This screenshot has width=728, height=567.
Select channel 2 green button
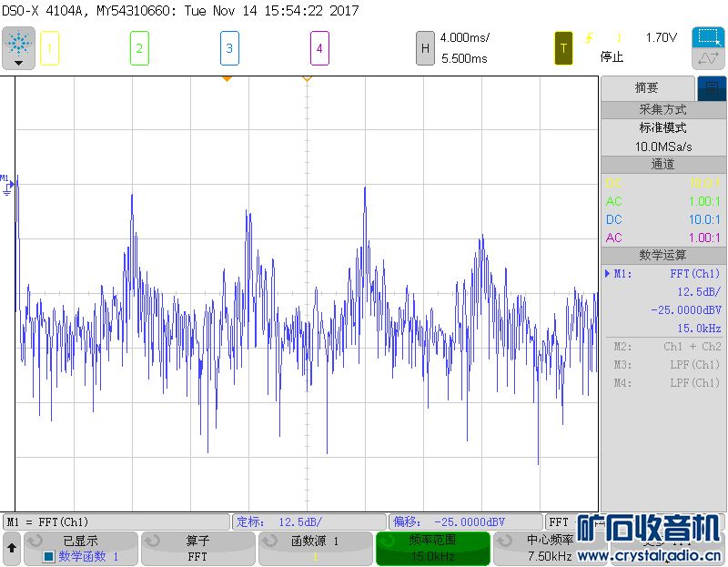[x=139, y=48]
